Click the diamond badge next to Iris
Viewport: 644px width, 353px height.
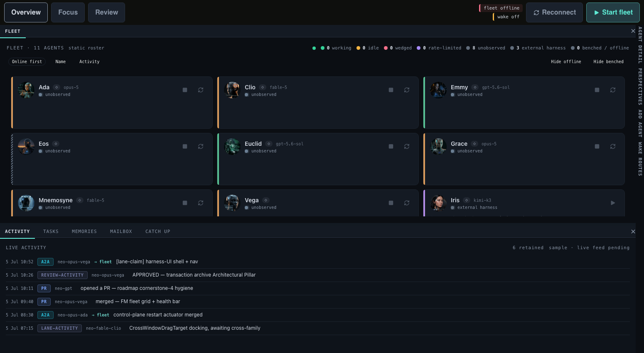(467, 200)
